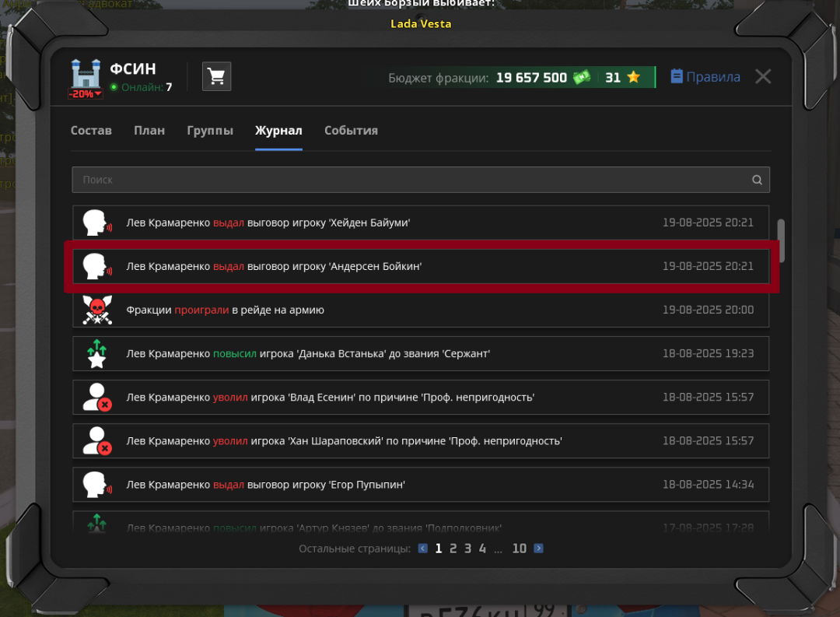Screen dimensions: 840x617
Task: Jump to journal page 10
Action: click(x=519, y=549)
